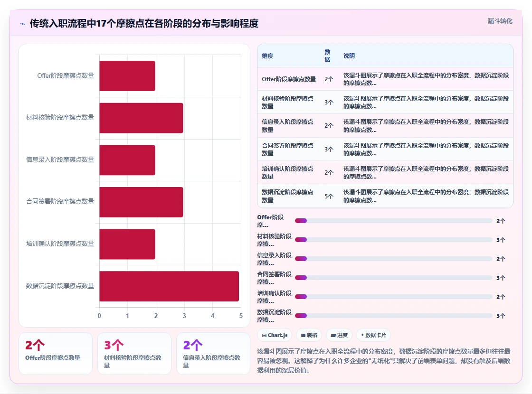Click the 5个 progress value for 数据沉淀阶段
The height and width of the screenshot is (394, 532).
click(x=501, y=316)
